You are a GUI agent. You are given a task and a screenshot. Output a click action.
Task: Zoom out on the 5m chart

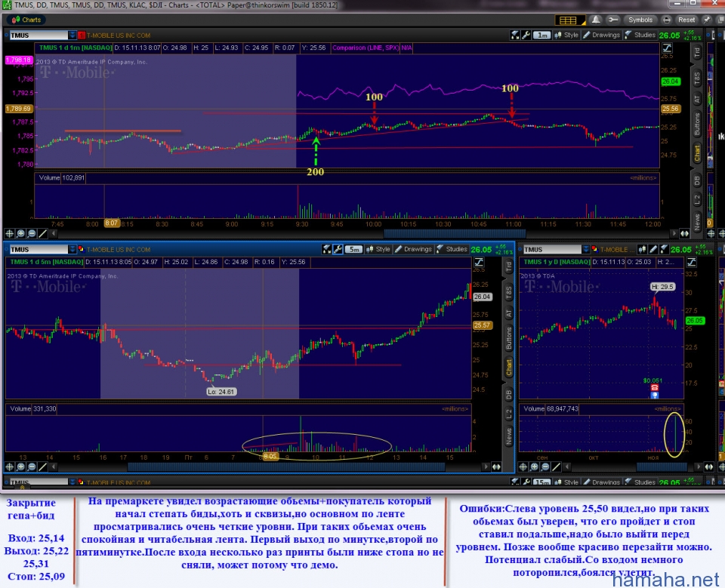tap(32, 467)
